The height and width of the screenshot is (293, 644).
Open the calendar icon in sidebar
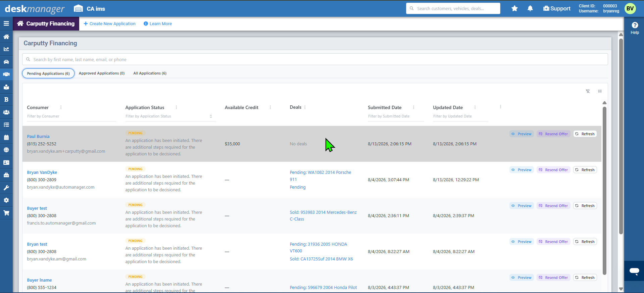[x=6, y=137]
